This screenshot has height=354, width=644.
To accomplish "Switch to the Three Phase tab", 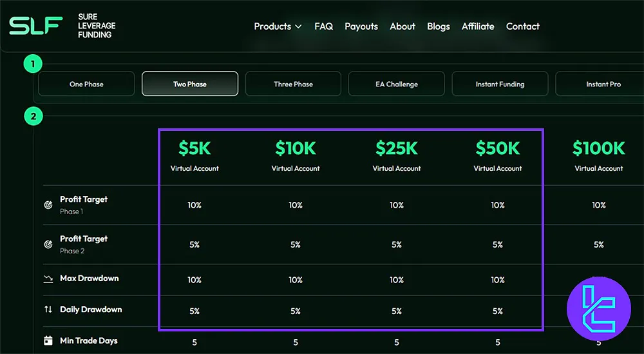I will point(293,84).
